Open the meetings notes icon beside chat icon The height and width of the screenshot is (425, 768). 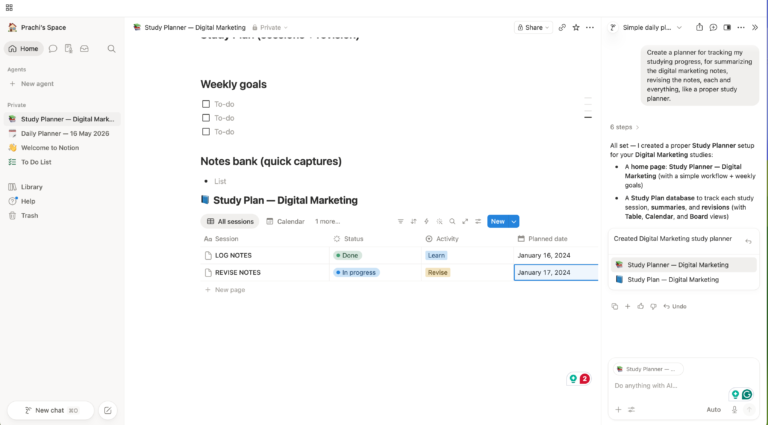tap(69, 48)
